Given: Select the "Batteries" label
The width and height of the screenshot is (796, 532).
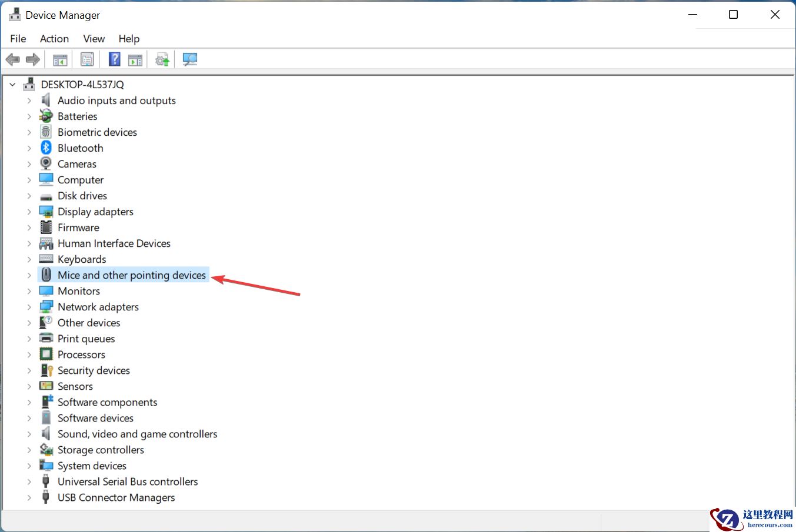Looking at the screenshot, I should [78, 116].
